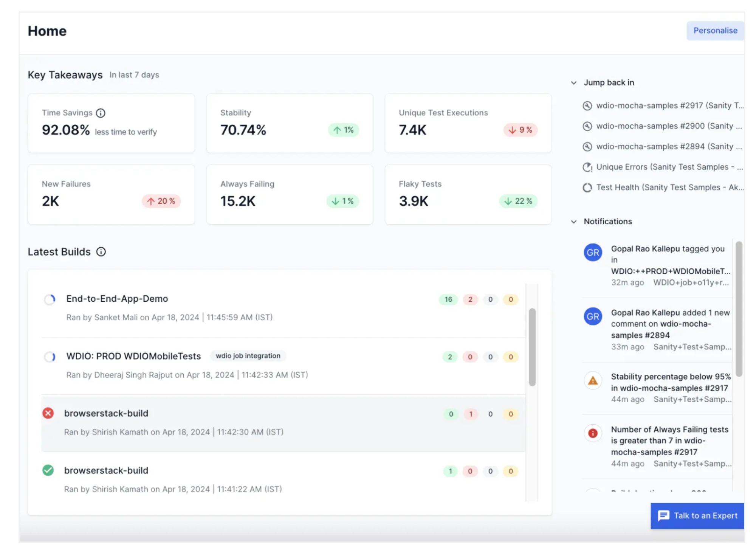Click green passed status icon on browserstack-build
The image size is (756, 549).
tap(48, 470)
